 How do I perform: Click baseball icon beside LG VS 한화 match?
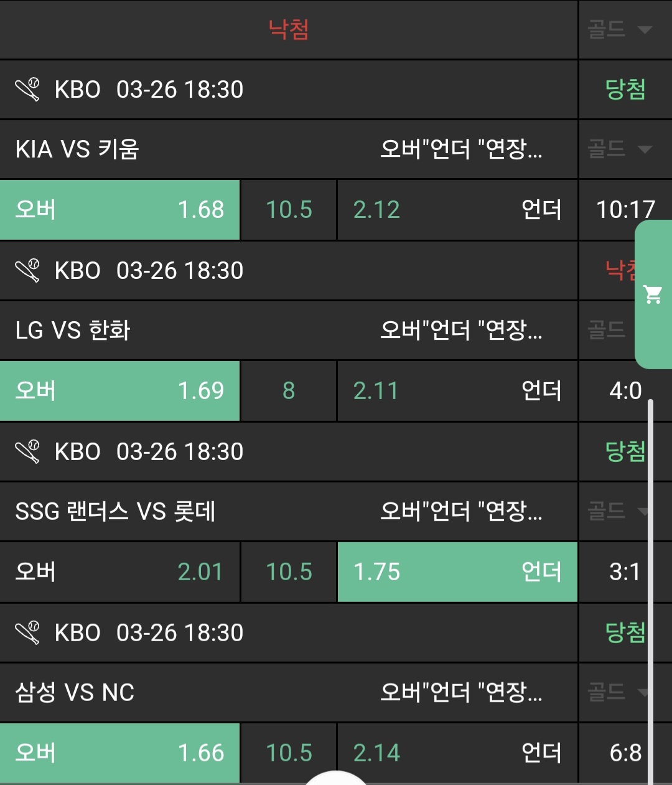point(28,271)
